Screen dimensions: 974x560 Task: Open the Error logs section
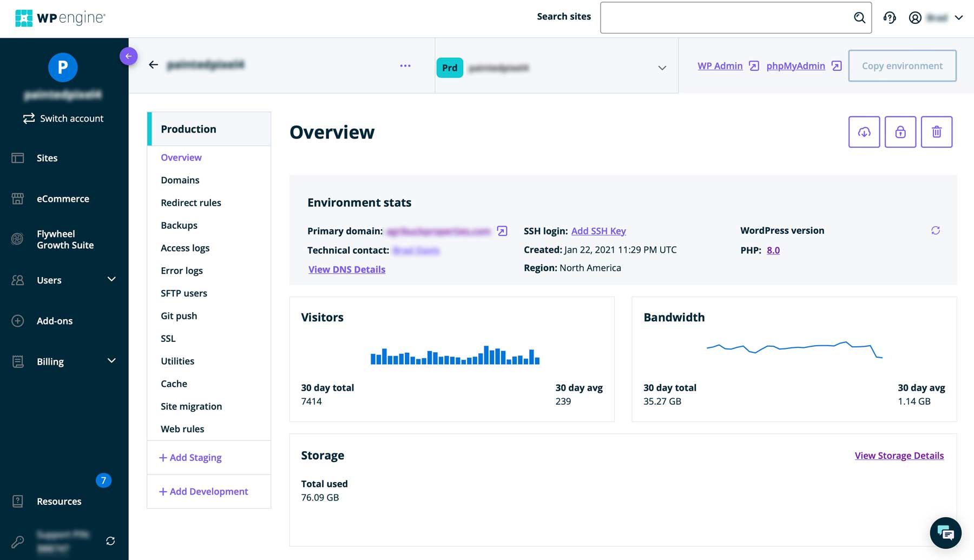(182, 270)
